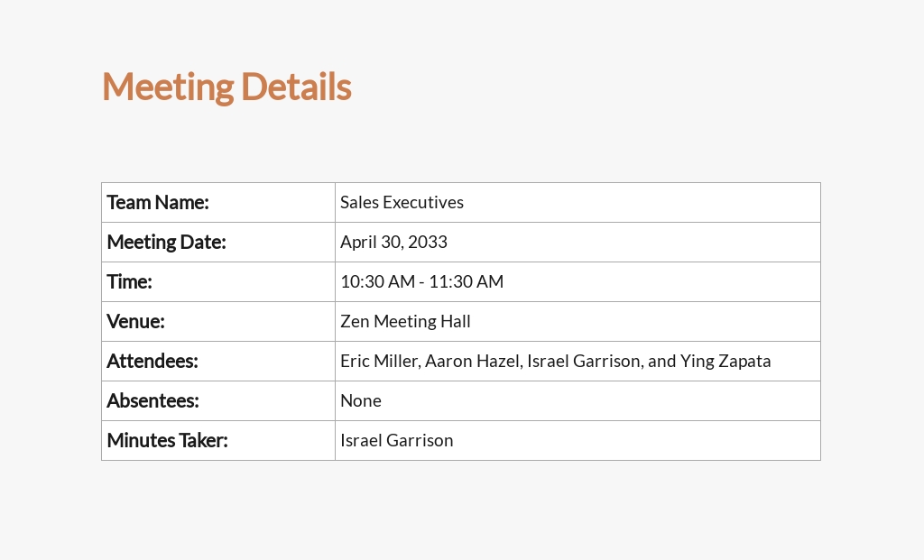Viewport: 924px width, 560px height.
Task: Click Israel Garrison in the attendees list
Action: [x=585, y=361]
